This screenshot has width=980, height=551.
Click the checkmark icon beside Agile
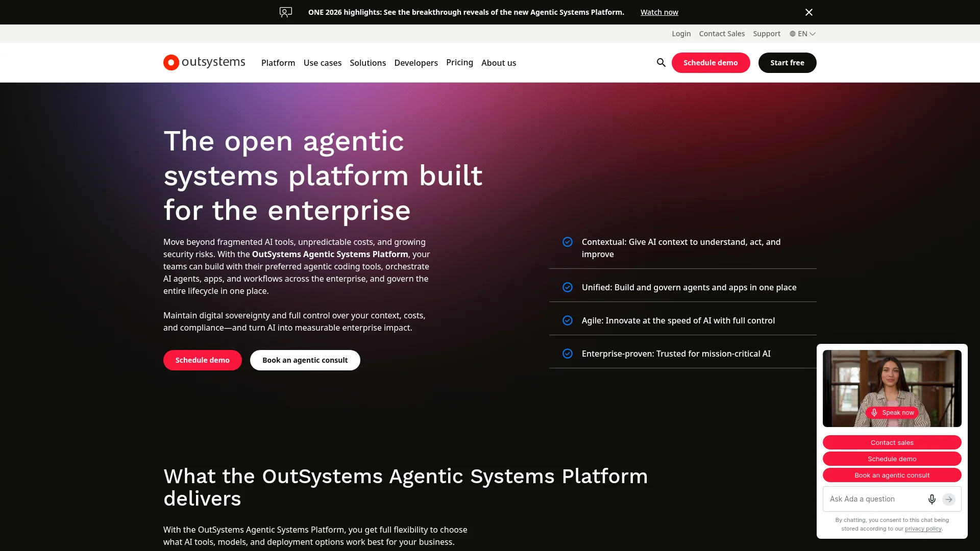pyautogui.click(x=568, y=320)
